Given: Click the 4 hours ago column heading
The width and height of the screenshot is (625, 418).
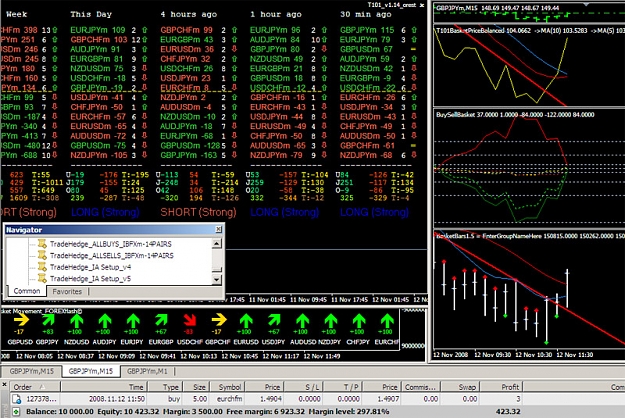Looking at the screenshot, I should click(189, 14).
